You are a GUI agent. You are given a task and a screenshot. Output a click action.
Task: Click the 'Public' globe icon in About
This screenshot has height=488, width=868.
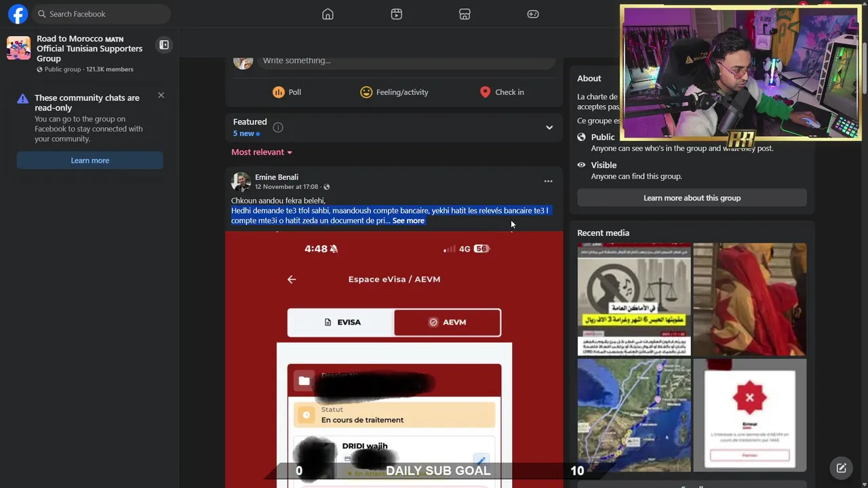coord(581,137)
